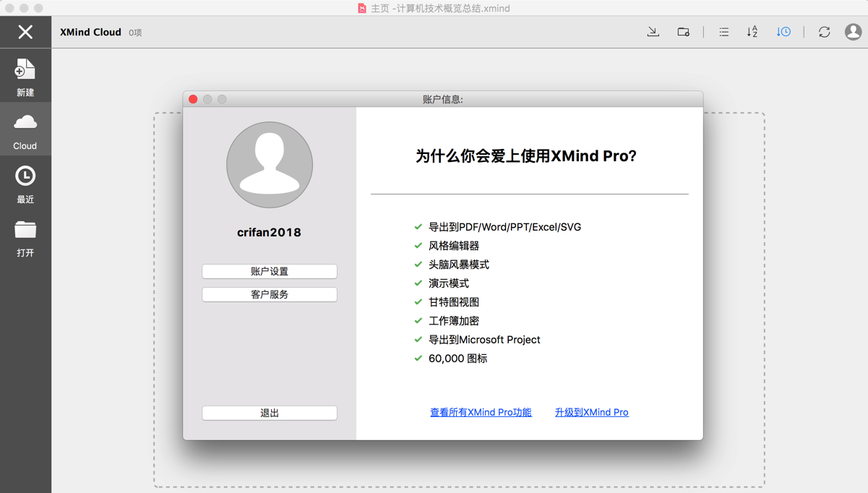The width and height of the screenshot is (868, 493).
Task: Open 账户设置 account settings
Action: [x=270, y=271]
